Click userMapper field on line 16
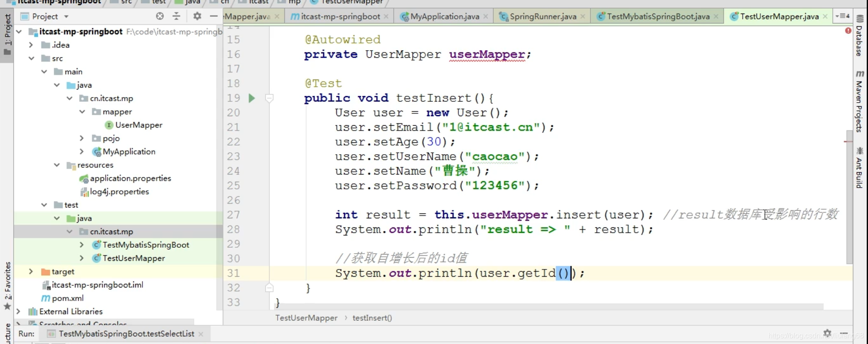 coord(487,54)
